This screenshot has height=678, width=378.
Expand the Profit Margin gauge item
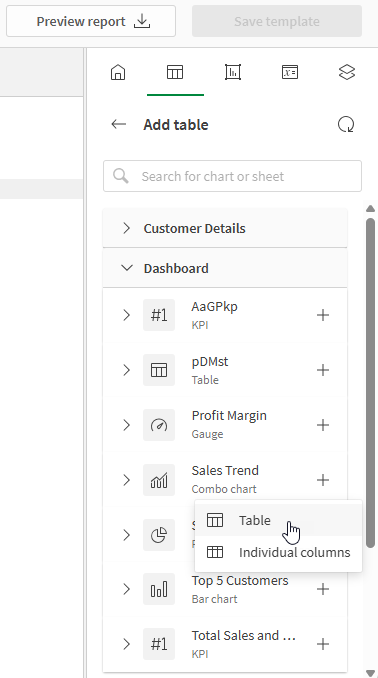pos(126,425)
